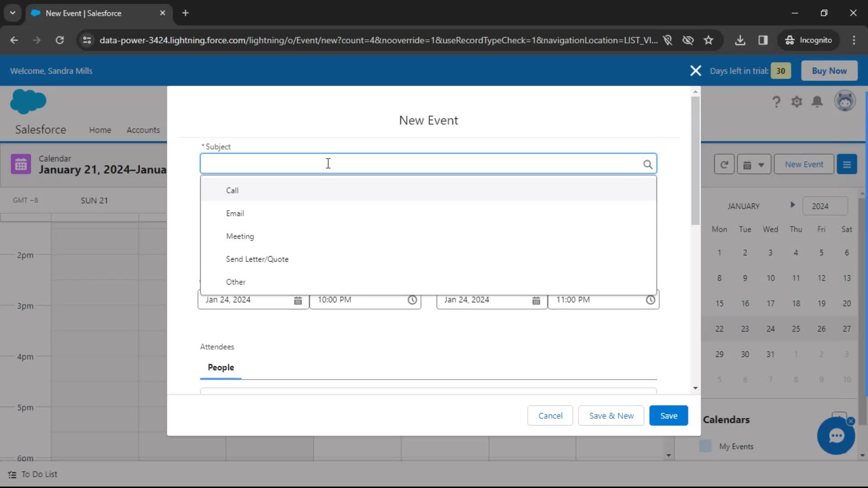Select January 31 in mini calendar

770,354
